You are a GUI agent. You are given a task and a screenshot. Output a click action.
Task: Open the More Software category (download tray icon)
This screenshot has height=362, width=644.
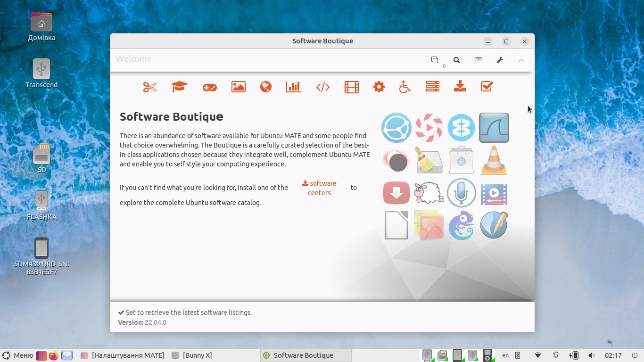(x=460, y=86)
